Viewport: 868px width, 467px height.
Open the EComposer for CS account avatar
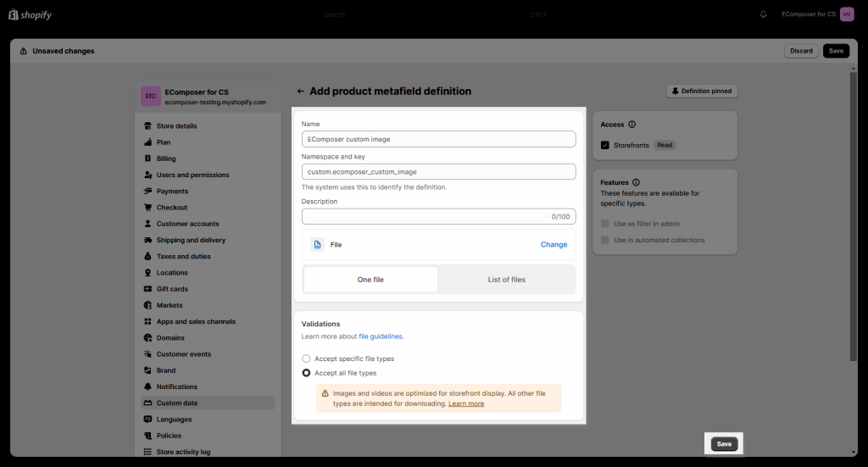[847, 14]
